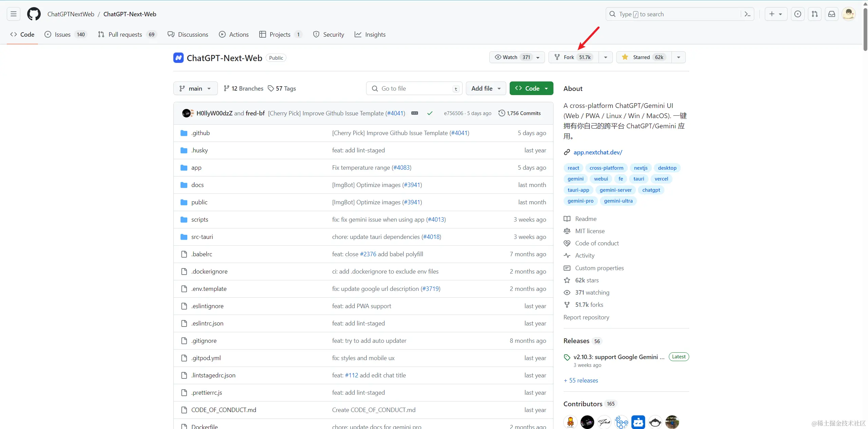Open the command palette terminal icon

[747, 14]
